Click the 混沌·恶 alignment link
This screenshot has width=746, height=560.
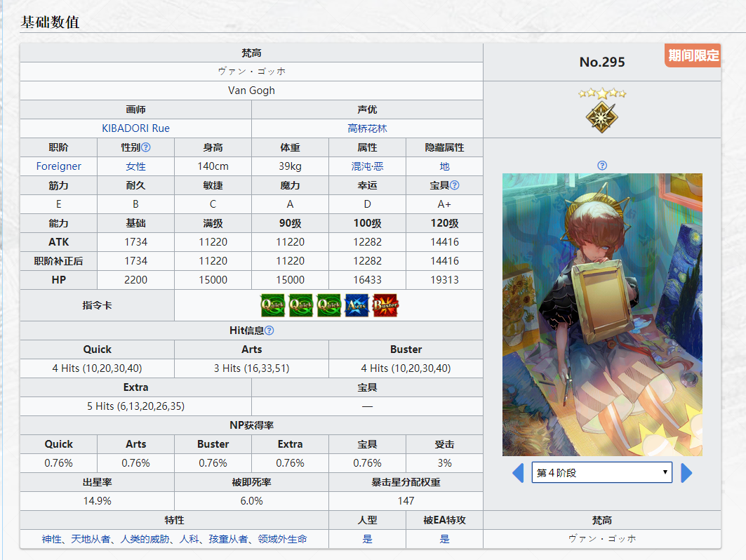tap(367, 166)
